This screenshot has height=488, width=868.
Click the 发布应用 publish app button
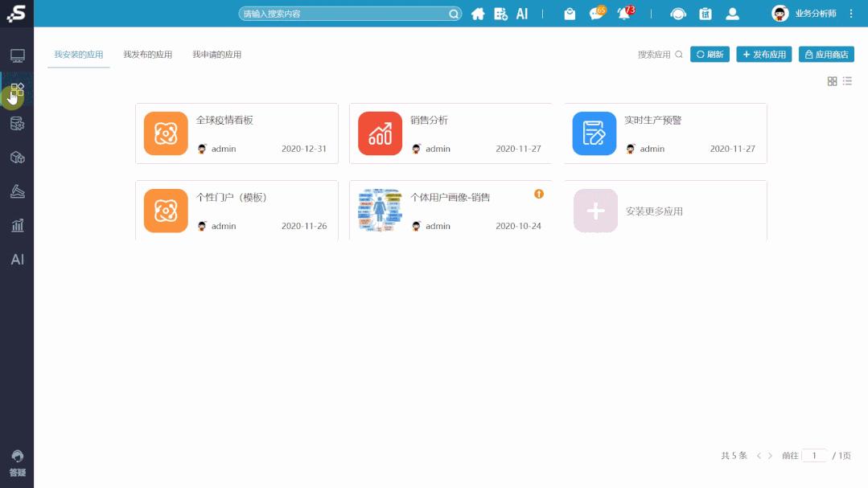763,55
